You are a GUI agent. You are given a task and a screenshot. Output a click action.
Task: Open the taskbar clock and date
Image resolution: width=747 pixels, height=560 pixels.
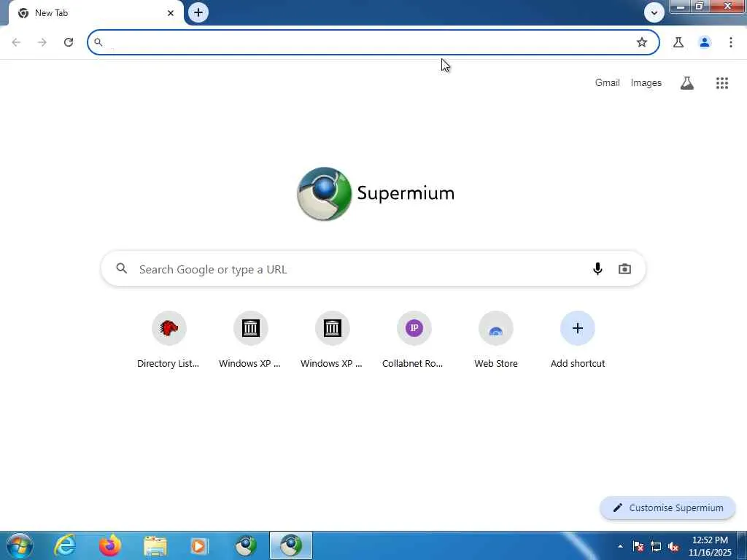click(x=710, y=546)
